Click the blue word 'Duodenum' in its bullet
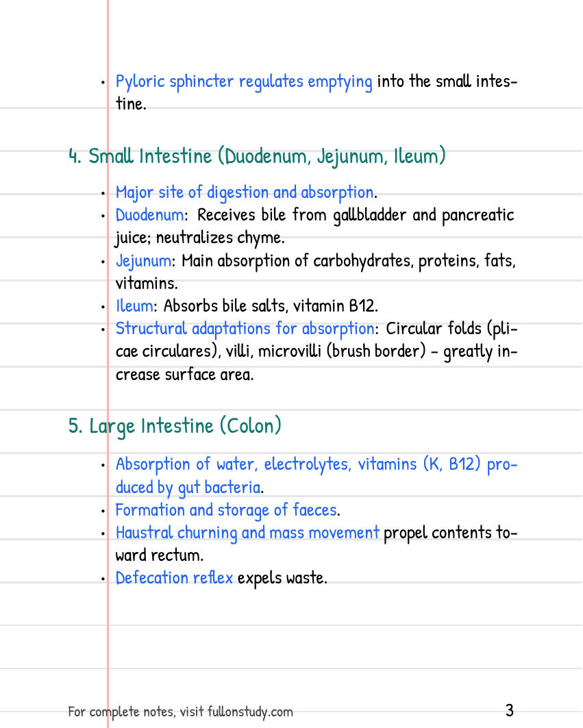Viewport: 583px width, 728px height. [x=149, y=215]
